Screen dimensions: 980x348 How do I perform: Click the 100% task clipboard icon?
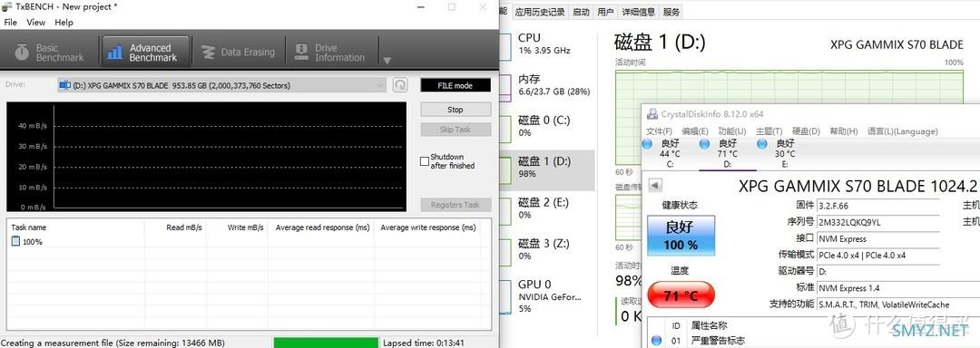point(15,241)
